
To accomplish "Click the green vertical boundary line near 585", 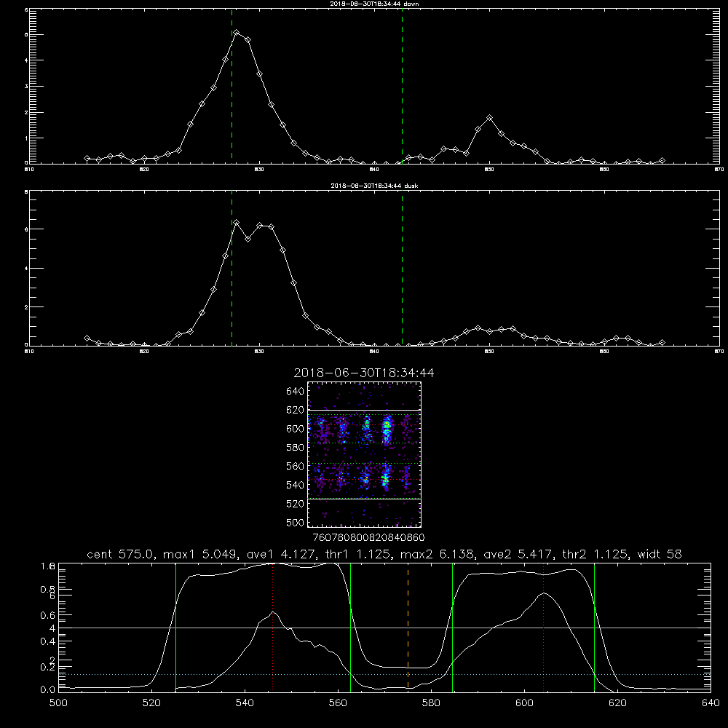I will pyautogui.click(x=452, y=627).
